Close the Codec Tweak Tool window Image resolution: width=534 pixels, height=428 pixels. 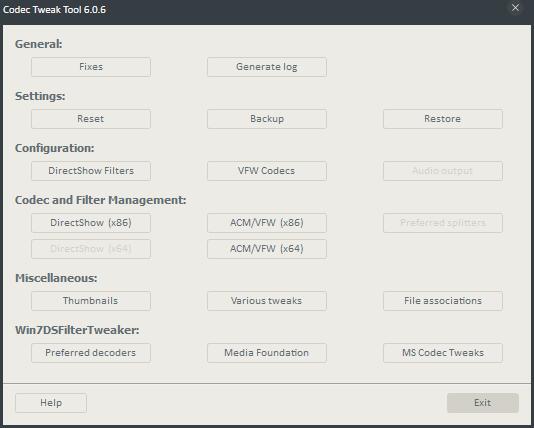pyautogui.click(x=515, y=7)
